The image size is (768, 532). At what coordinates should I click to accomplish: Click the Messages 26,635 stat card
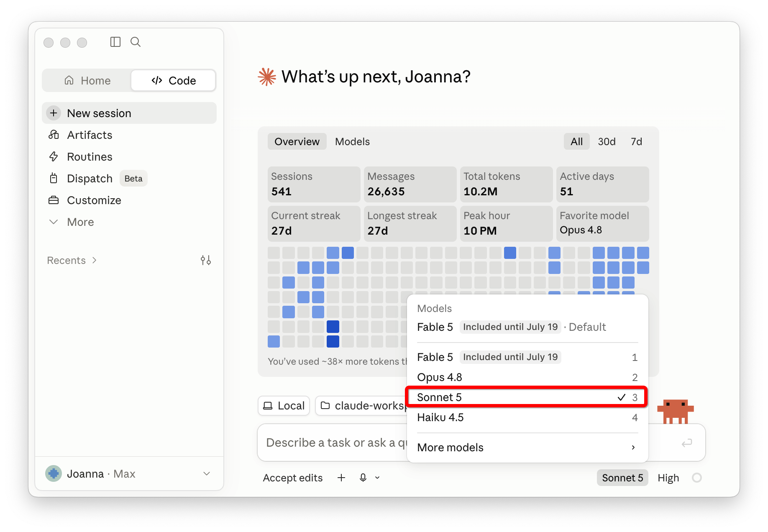410,184
